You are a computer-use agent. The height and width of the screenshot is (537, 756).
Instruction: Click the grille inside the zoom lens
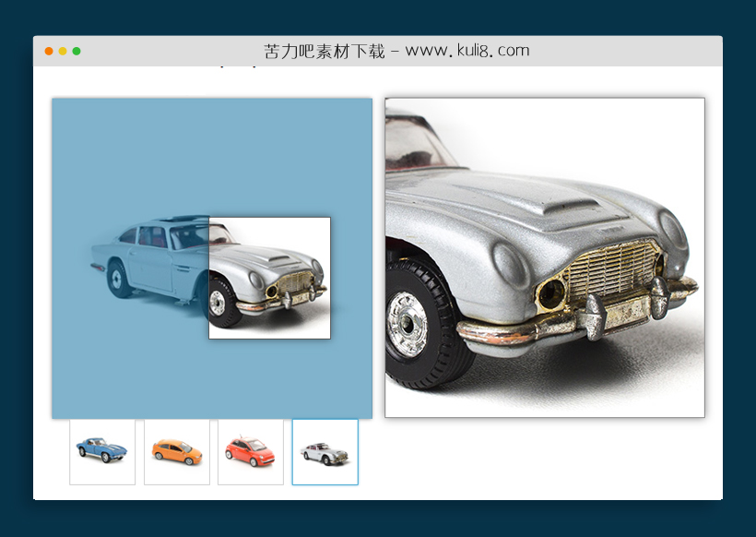[297, 283]
